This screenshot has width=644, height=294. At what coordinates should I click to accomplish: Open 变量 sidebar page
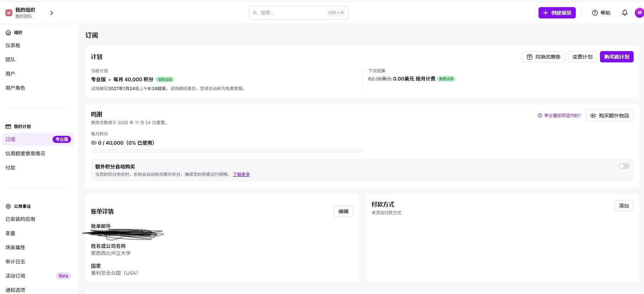(x=10, y=233)
